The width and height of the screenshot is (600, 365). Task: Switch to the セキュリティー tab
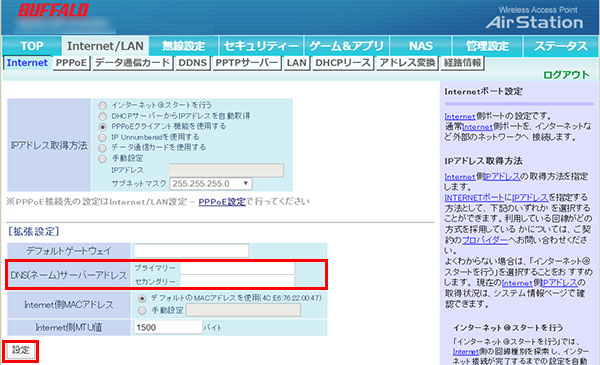(261, 46)
